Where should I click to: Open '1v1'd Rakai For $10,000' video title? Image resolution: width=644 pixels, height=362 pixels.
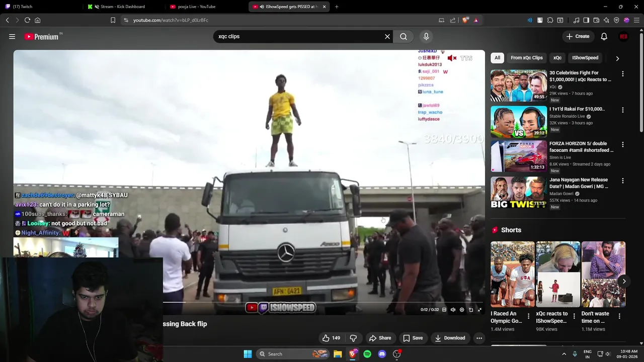pyautogui.click(x=577, y=109)
